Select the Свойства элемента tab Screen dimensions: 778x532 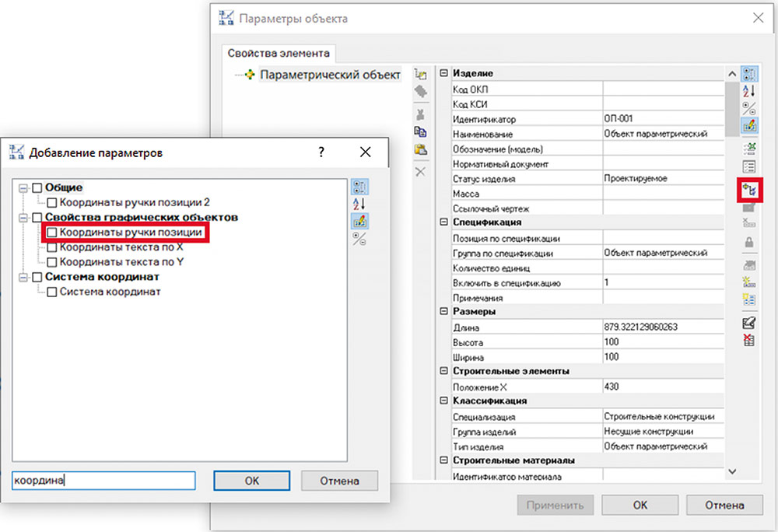[x=279, y=54]
